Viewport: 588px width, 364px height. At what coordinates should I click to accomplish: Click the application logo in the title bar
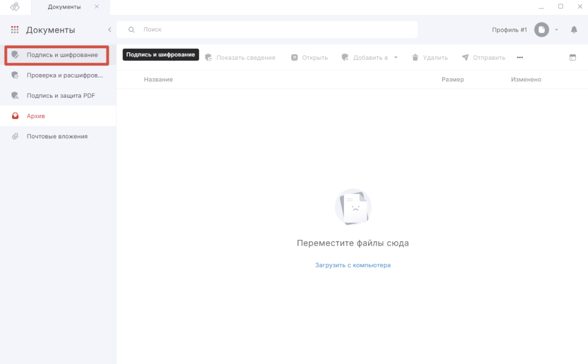14,7
